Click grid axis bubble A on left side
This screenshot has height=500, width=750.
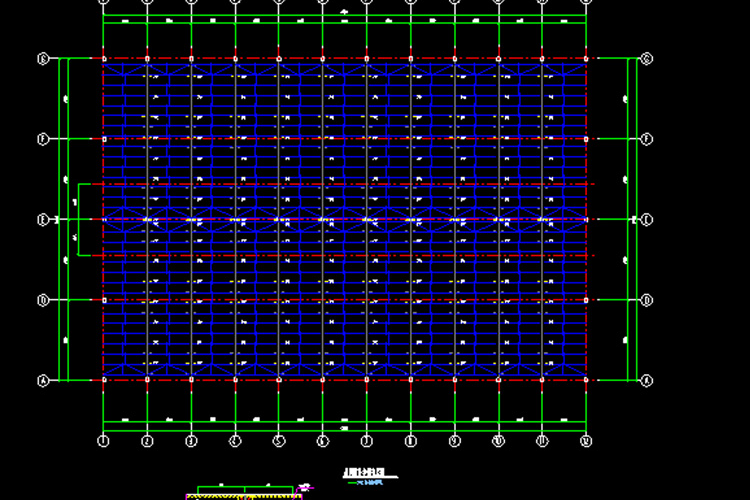(43, 380)
